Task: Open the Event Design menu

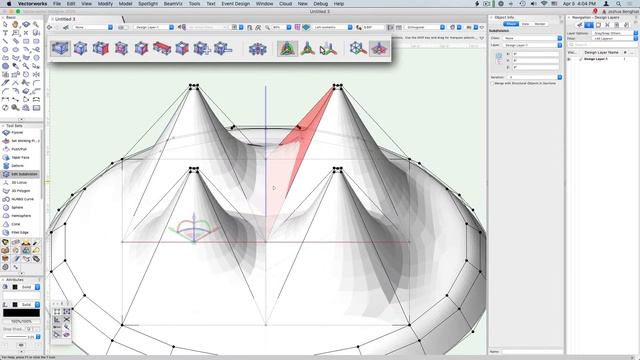Action: (x=236, y=4)
